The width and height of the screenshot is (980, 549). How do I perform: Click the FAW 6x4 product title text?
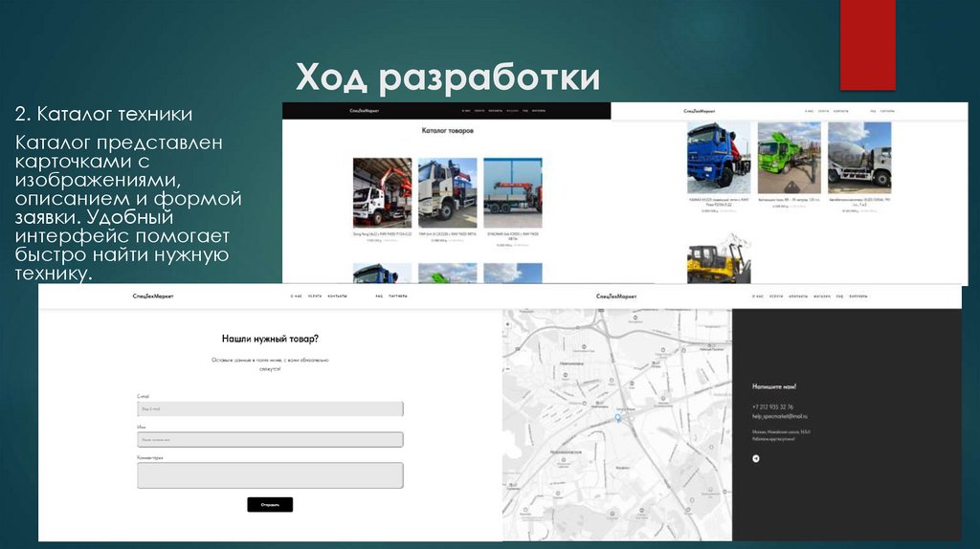pos(448,234)
